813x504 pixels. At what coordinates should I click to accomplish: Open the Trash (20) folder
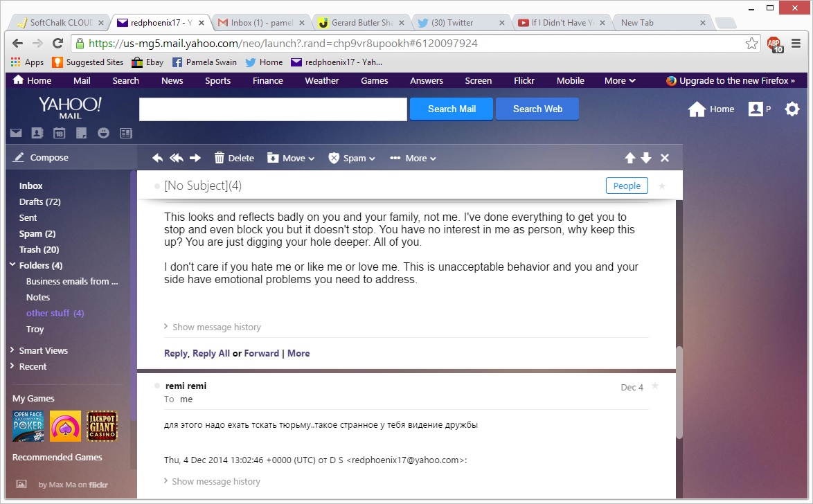tap(39, 249)
